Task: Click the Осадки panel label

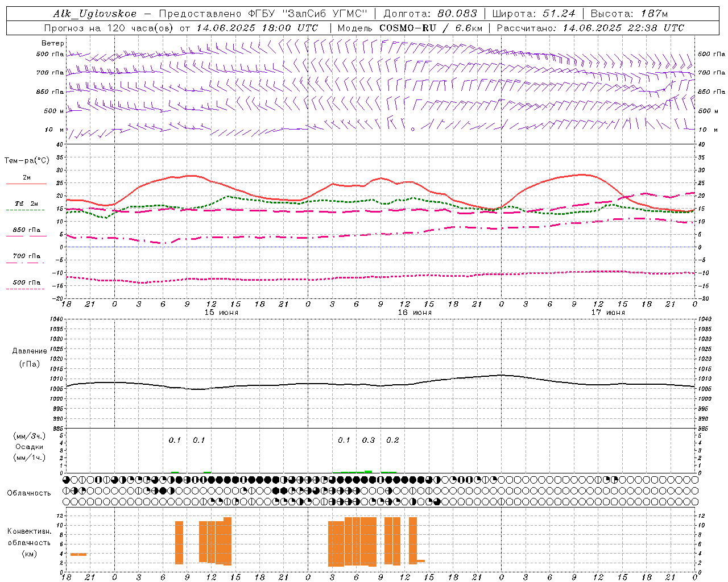Action: [30, 447]
